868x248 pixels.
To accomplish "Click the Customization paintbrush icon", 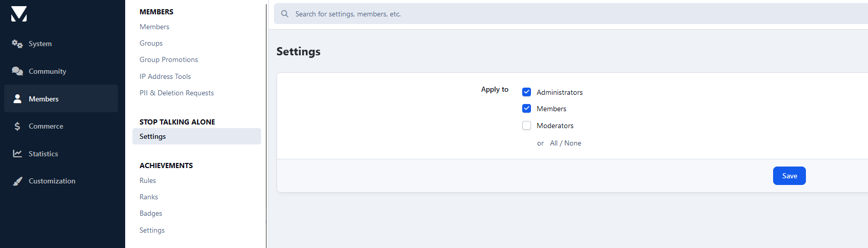I will [17, 181].
